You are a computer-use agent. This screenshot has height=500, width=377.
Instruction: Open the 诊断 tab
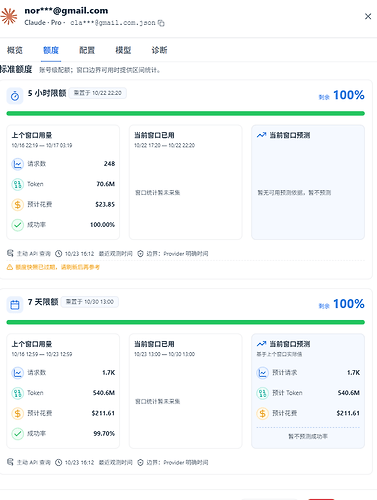click(159, 50)
